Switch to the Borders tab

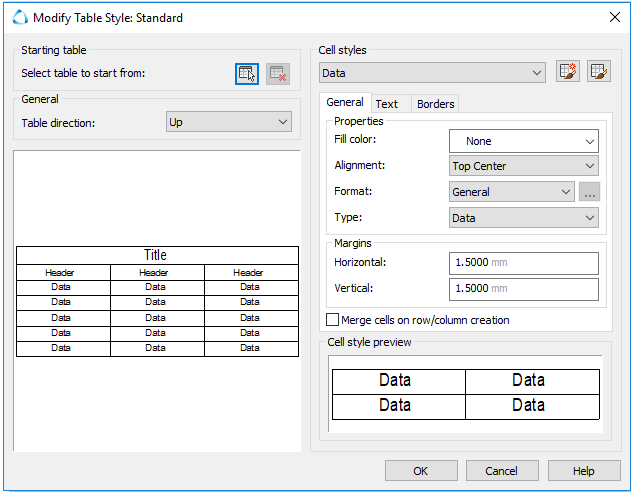435,104
